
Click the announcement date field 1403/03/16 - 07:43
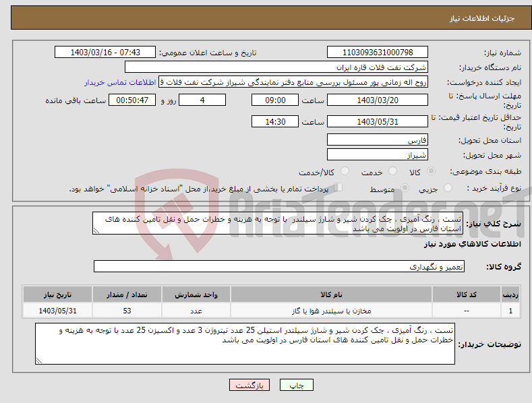(x=105, y=53)
